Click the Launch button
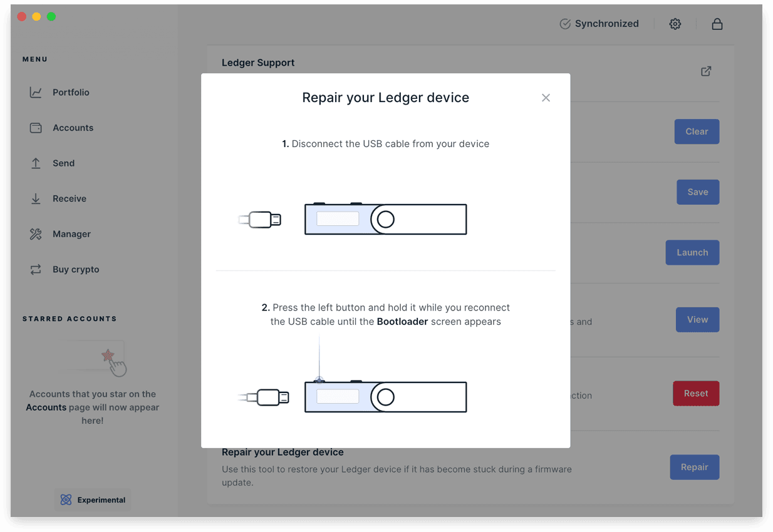The height and width of the screenshot is (532, 773). [x=692, y=252]
